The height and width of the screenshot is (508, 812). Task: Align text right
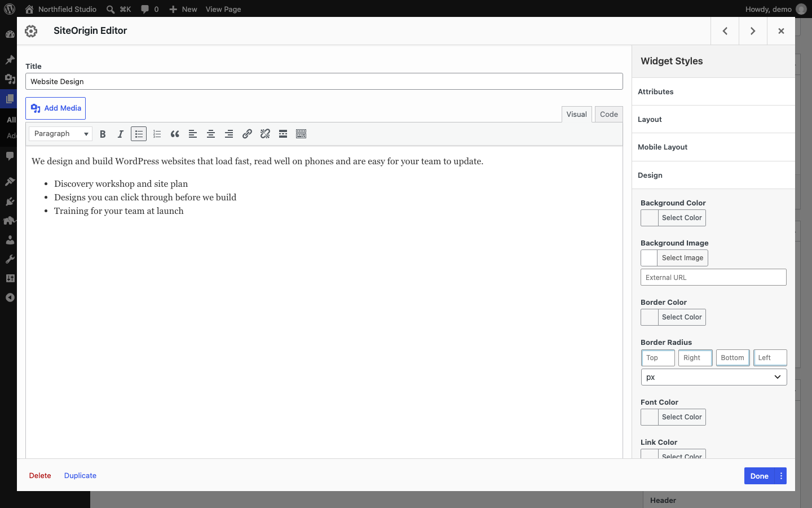(229, 134)
